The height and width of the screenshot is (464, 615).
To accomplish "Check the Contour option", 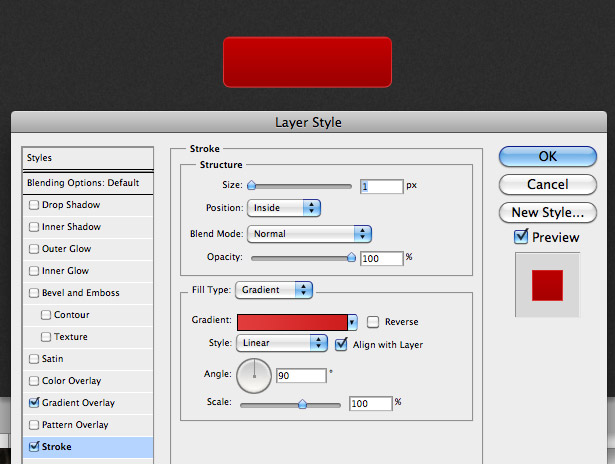I will [x=46, y=315].
